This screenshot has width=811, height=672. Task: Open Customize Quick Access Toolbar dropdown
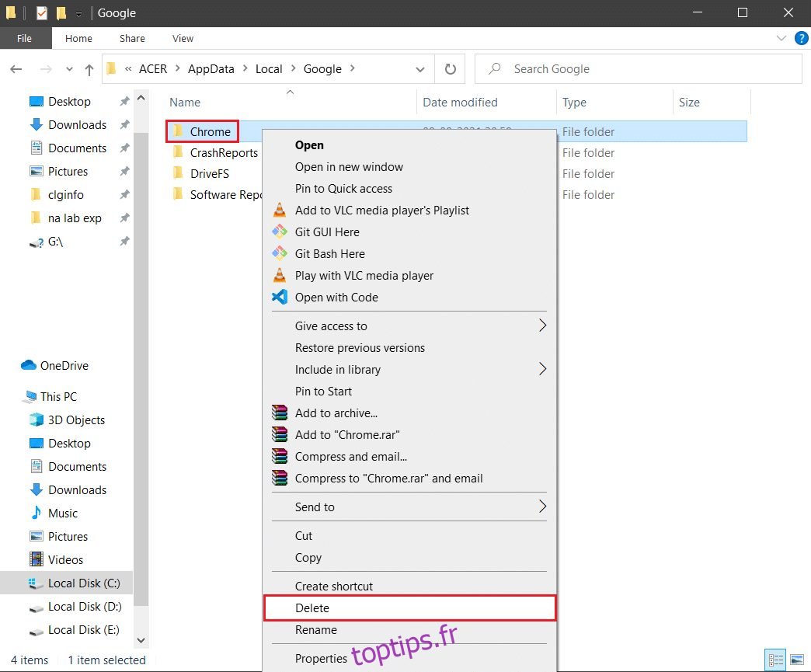pos(78,13)
